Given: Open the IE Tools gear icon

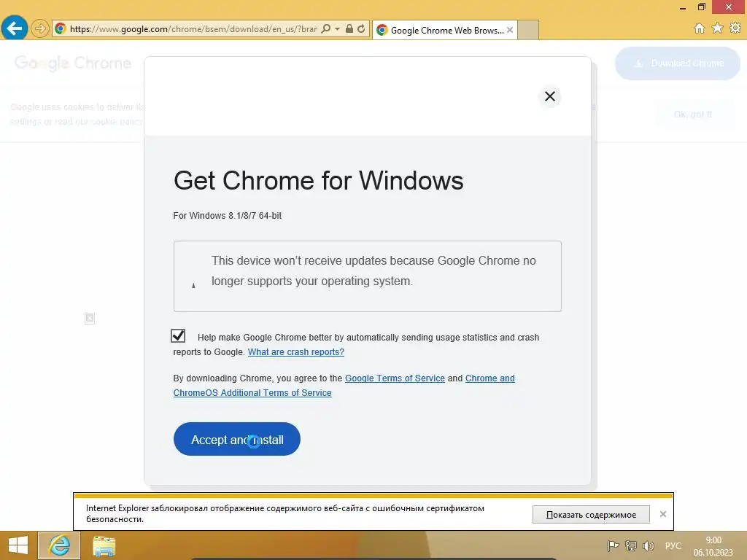Looking at the screenshot, I should point(735,28).
